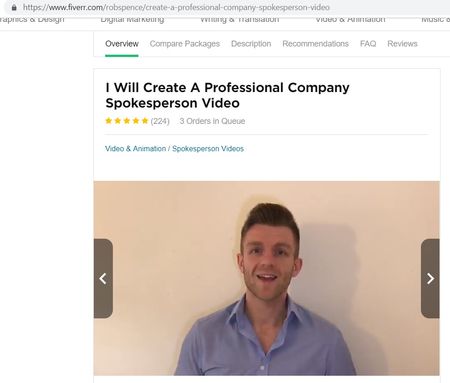Open Video & Animation top category menu

point(350,20)
